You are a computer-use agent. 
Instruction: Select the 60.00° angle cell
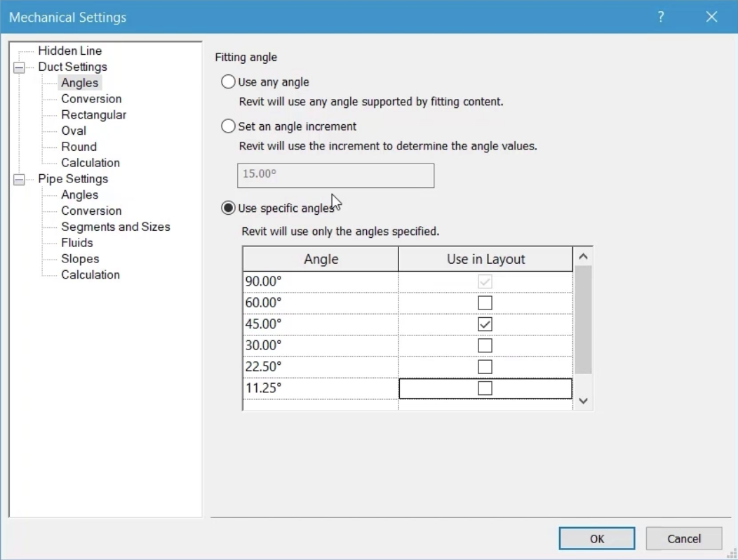pyautogui.click(x=321, y=303)
